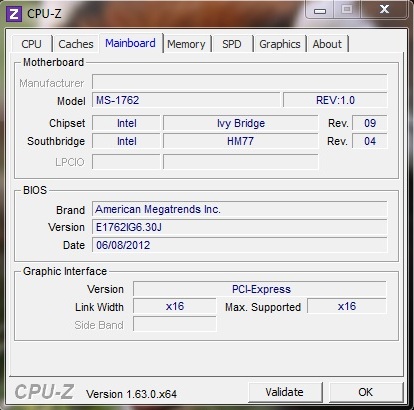Close the CPU-Z window
This screenshot has width=414, height=410.
click(x=384, y=9)
